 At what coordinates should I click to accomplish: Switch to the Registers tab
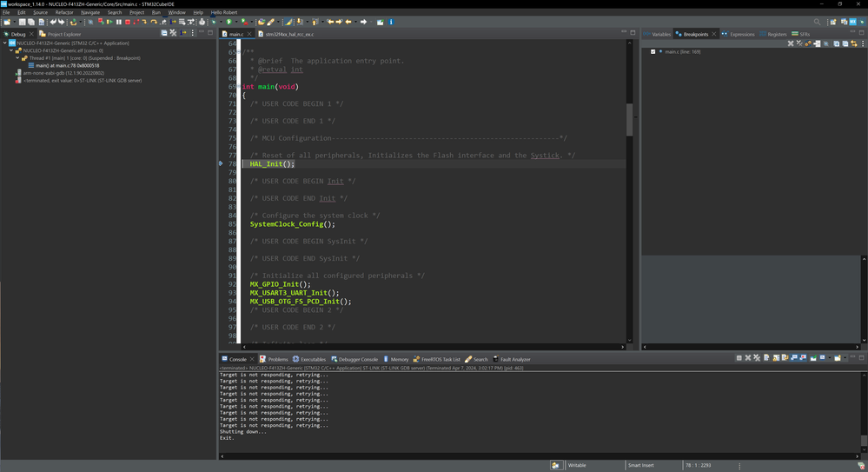pos(776,34)
